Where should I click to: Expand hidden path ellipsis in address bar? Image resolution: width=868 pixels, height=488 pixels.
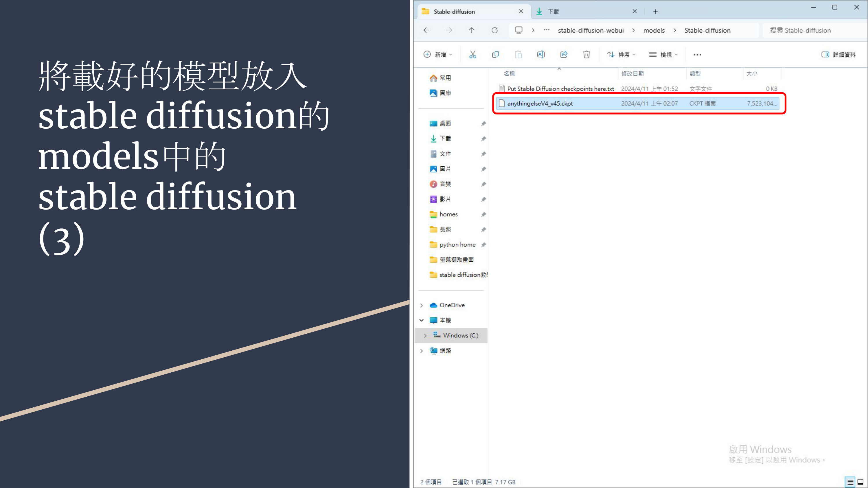pyautogui.click(x=547, y=30)
